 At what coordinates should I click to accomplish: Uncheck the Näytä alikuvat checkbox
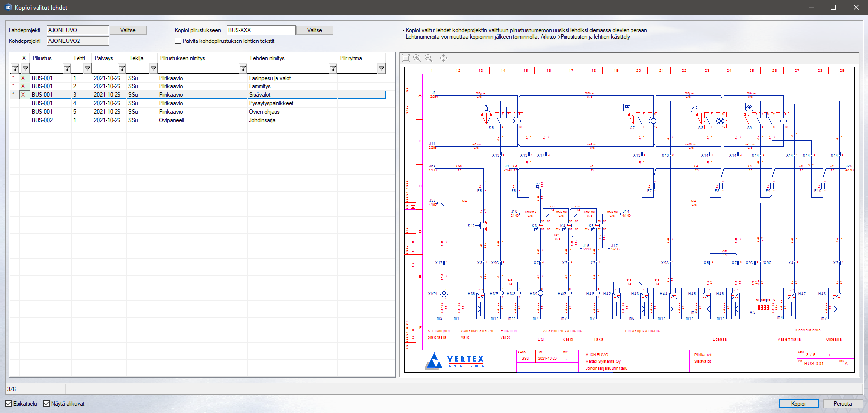(47, 404)
